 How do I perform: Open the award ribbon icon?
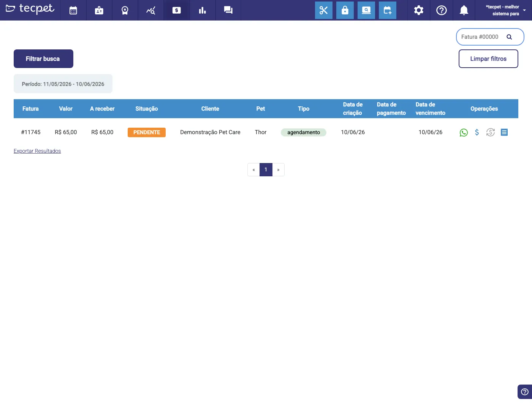click(125, 10)
